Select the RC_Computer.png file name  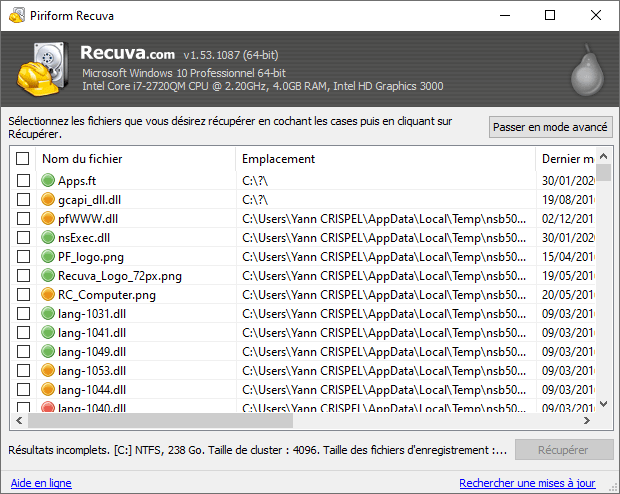107,295
